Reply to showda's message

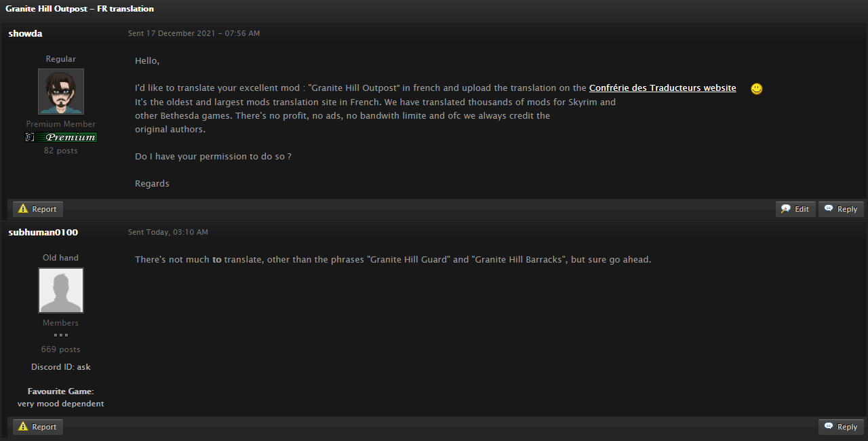841,209
